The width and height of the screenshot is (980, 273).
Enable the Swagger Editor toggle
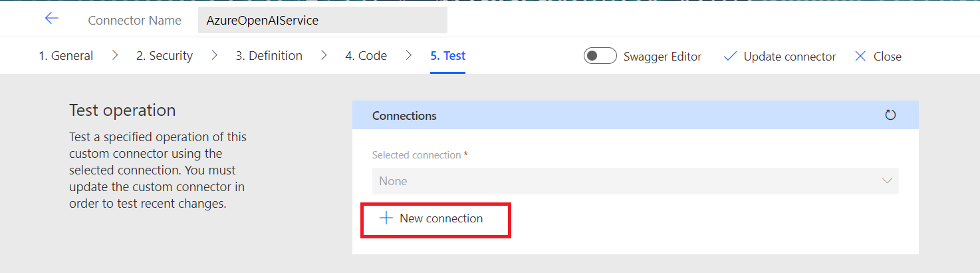click(x=600, y=57)
